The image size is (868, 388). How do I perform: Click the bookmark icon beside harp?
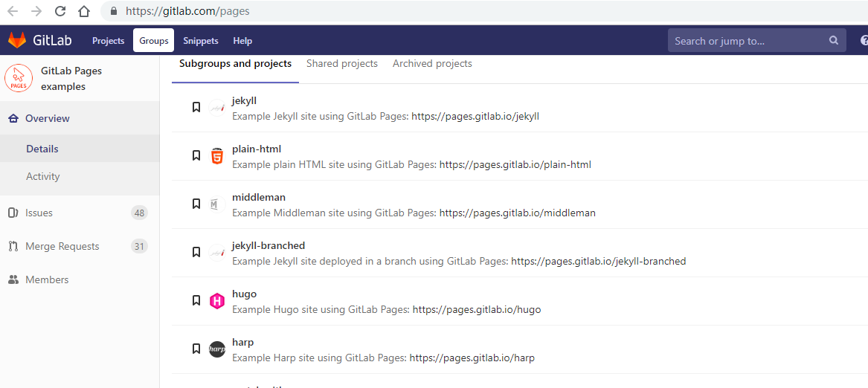(196, 349)
